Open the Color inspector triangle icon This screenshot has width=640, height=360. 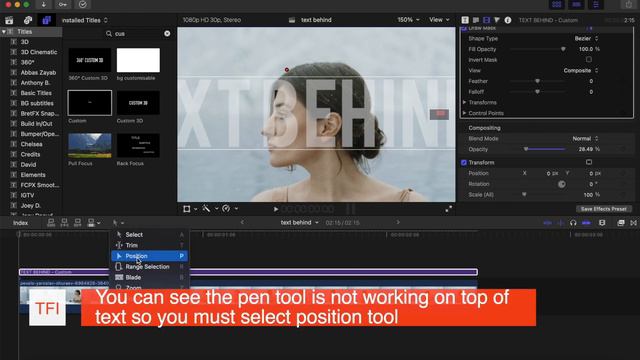pyautogui.click(x=497, y=20)
